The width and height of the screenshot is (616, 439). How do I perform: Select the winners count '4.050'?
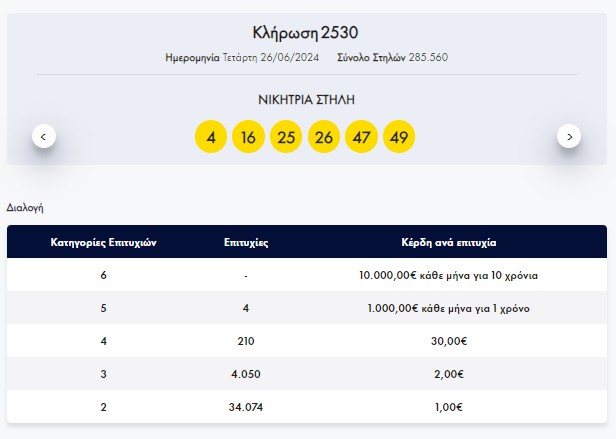246,374
